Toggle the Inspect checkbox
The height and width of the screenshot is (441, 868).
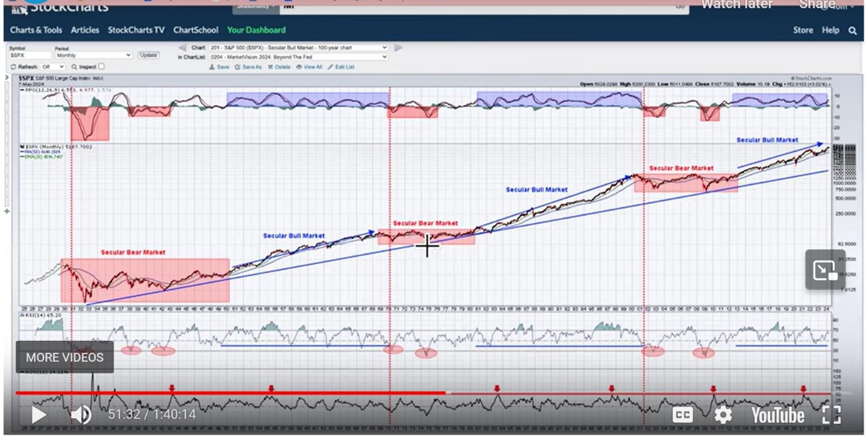point(101,67)
